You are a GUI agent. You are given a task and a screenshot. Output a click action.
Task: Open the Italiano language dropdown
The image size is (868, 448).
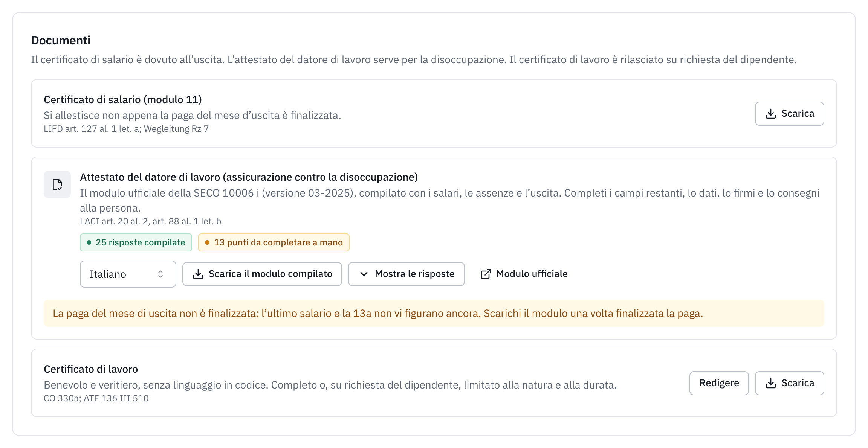[128, 274]
